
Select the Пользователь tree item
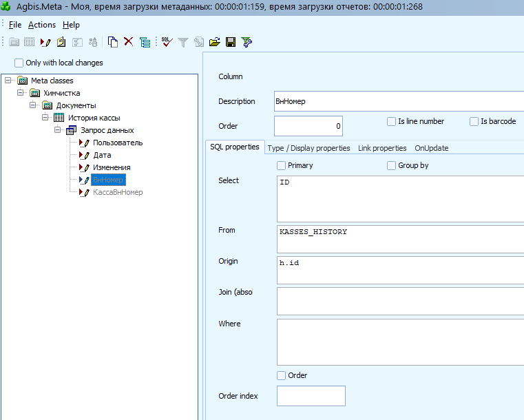pyautogui.click(x=118, y=143)
